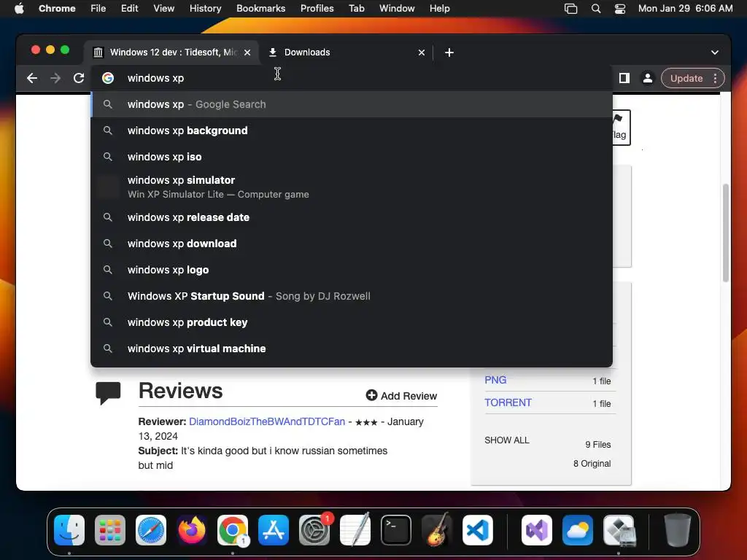Open the Edit menu

click(x=129, y=9)
